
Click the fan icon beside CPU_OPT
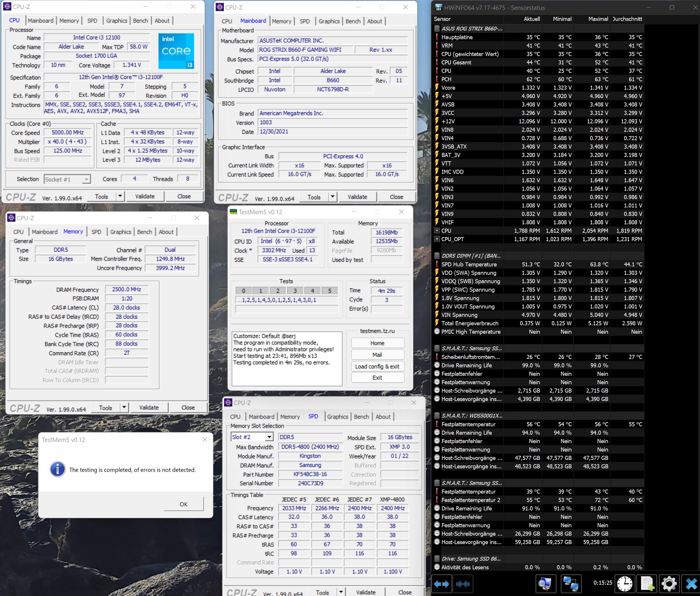437,239
